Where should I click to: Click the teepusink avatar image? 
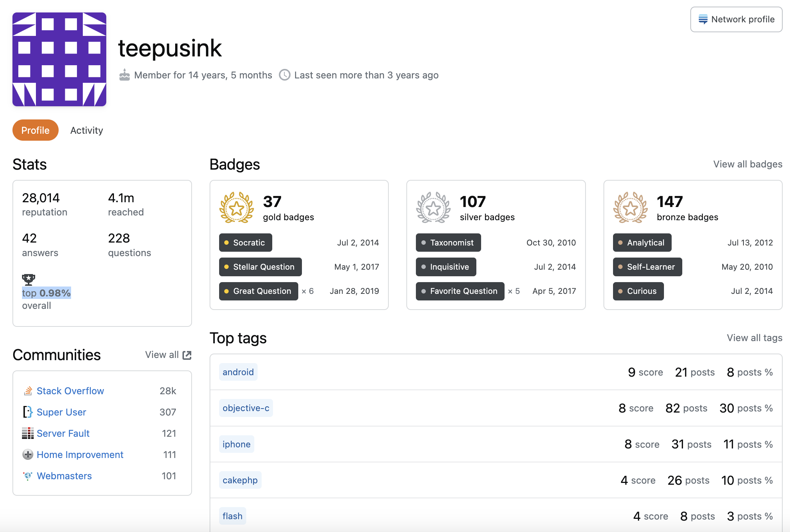click(59, 59)
